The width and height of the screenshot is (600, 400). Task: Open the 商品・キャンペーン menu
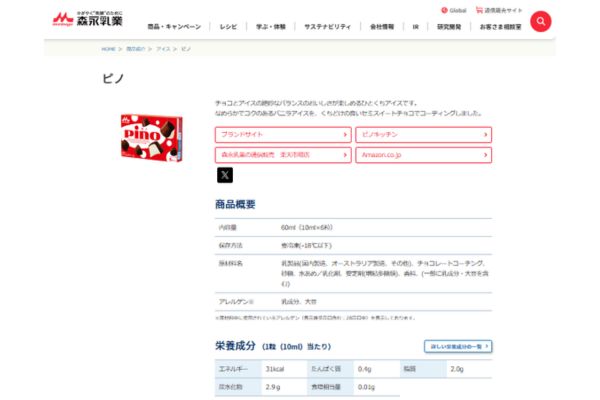pyautogui.click(x=174, y=26)
